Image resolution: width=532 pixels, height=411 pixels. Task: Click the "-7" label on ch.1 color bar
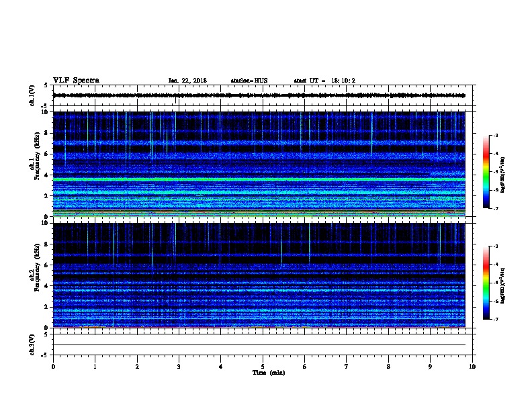[496, 208]
